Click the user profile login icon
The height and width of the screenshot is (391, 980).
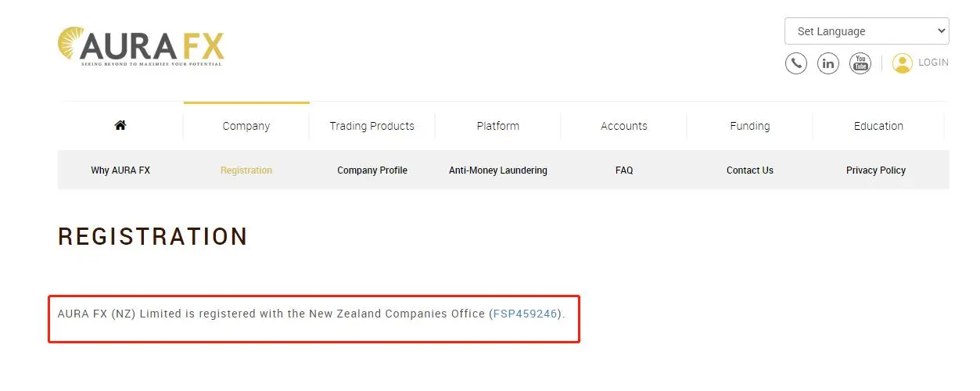903,63
